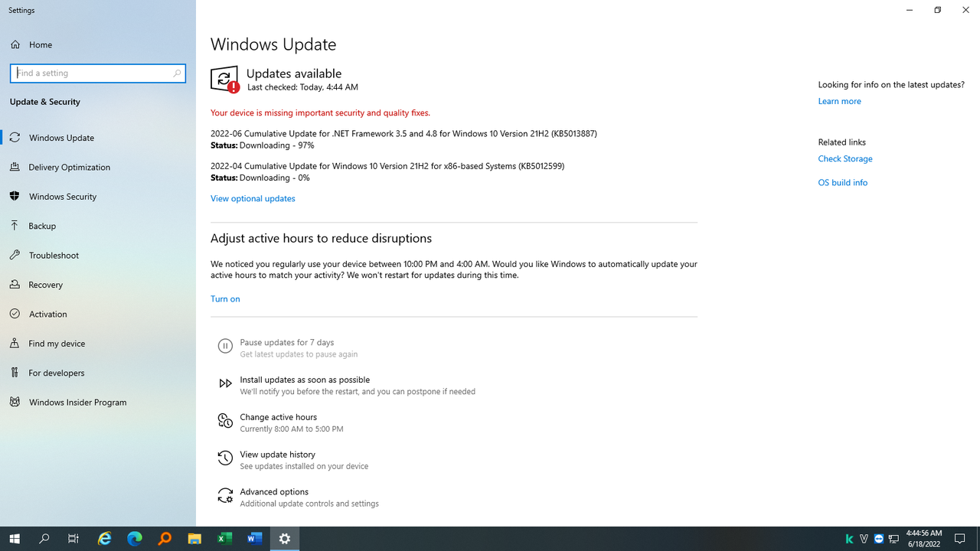Click the Kaspersky tray icon
The image size is (980, 551).
click(849, 540)
